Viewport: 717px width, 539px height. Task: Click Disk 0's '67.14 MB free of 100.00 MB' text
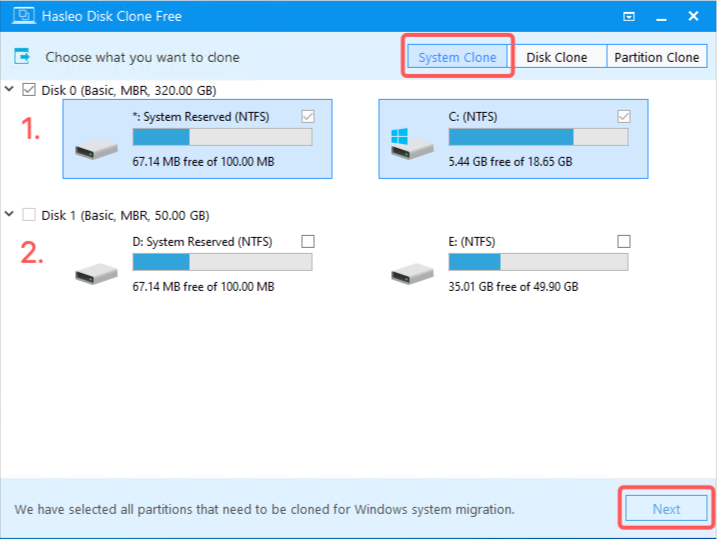coord(203,161)
